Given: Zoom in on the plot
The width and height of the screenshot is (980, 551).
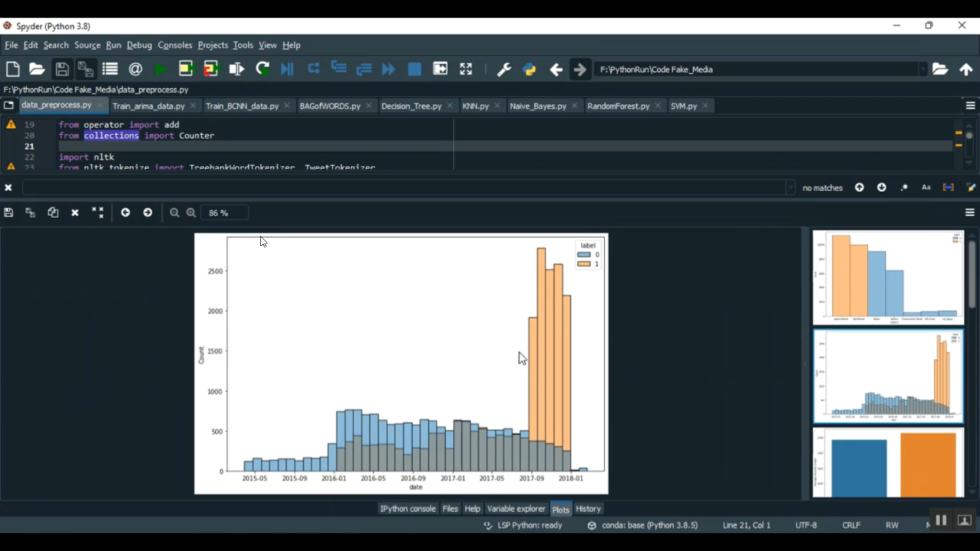Looking at the screenshot, I should 191,213.
